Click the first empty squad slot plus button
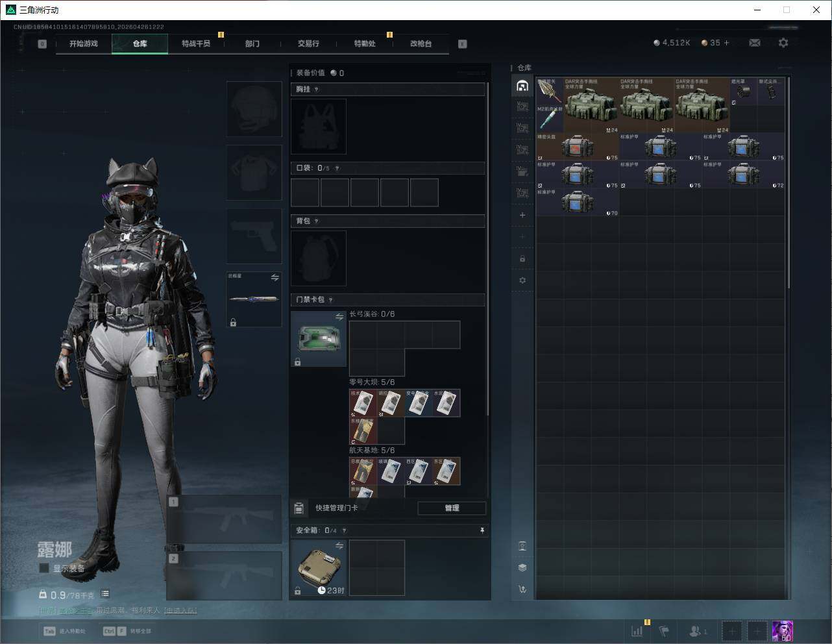 (732, 631)
